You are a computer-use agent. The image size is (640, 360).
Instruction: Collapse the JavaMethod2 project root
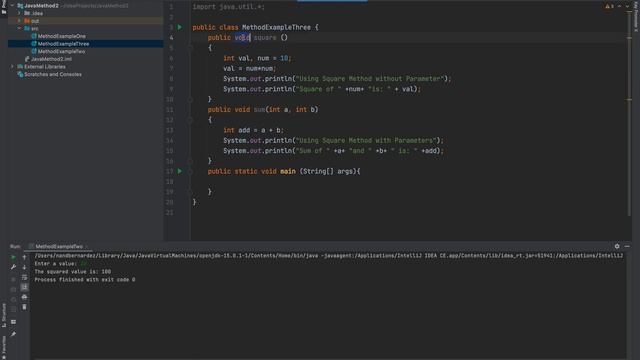12,6
